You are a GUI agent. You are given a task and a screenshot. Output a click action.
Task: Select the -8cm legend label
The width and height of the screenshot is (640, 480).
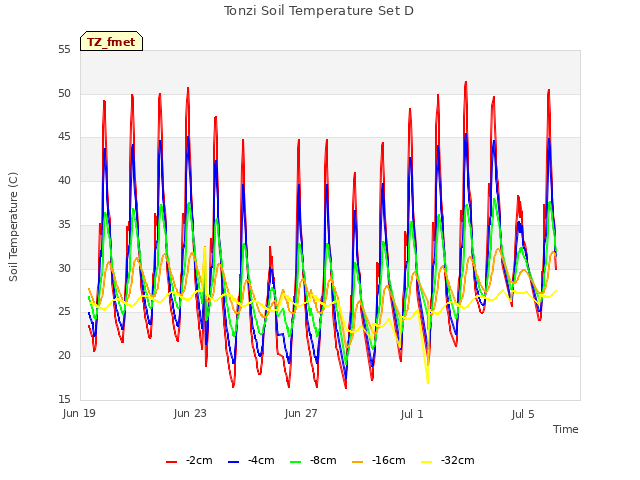323,460
